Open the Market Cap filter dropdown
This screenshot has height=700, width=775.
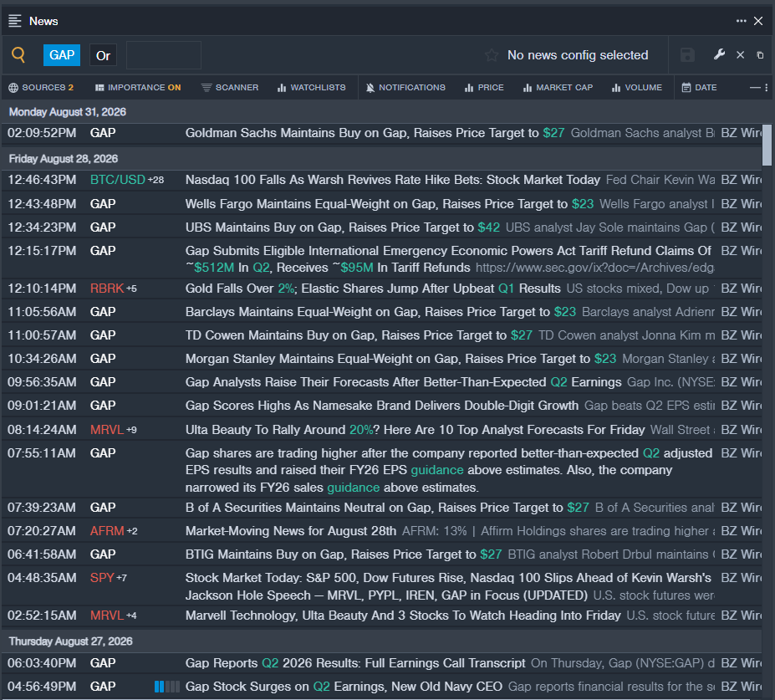(558, 88)
